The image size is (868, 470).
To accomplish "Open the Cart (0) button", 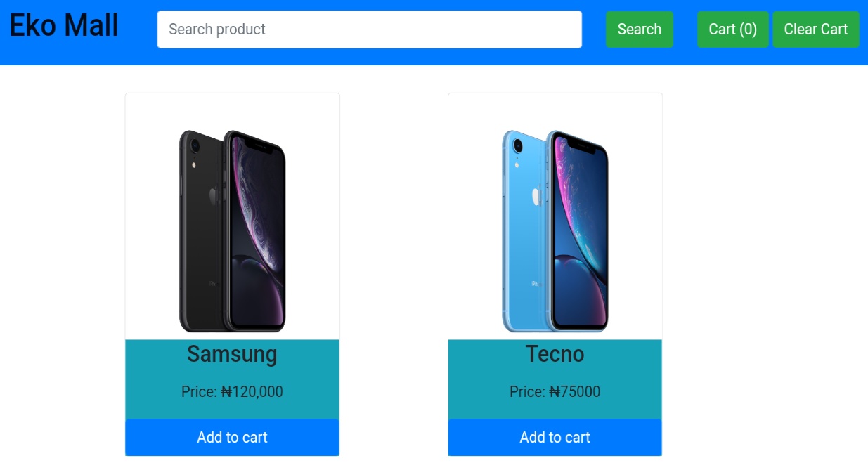I will click(732, 30).
